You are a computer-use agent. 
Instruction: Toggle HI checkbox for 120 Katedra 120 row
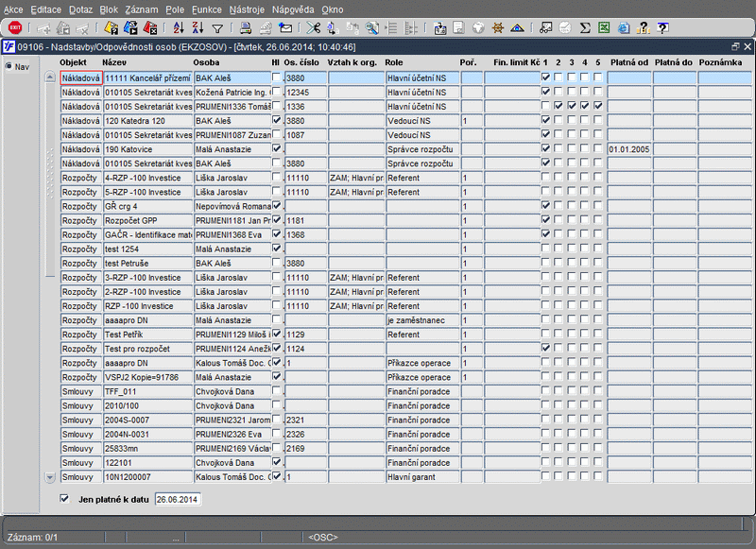pos(276,120)
